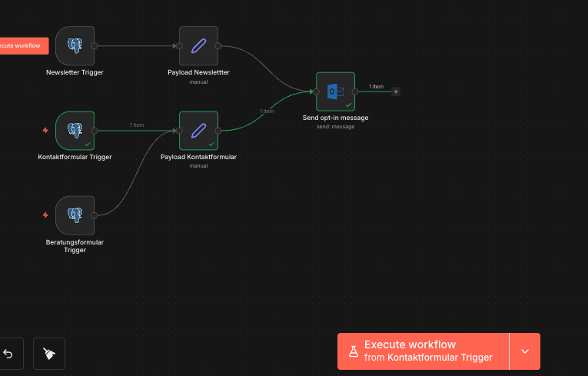This screenshot has width=588, height=376.
Task: Click the Payload Newslettter output connector dot
Action: tap(218, 46)
